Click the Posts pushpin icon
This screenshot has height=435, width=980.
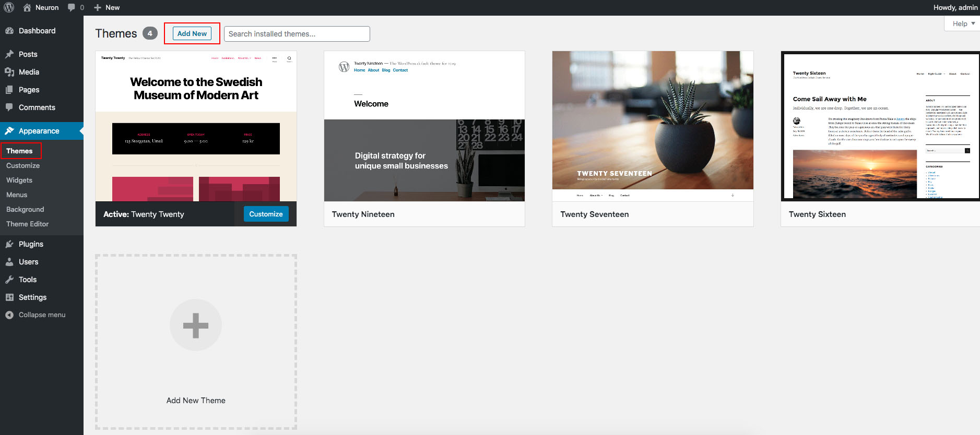tap(9, 54)
